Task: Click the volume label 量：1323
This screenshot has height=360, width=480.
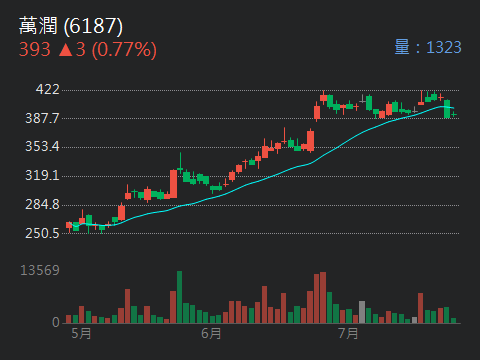Action: (x=428, y=47)
